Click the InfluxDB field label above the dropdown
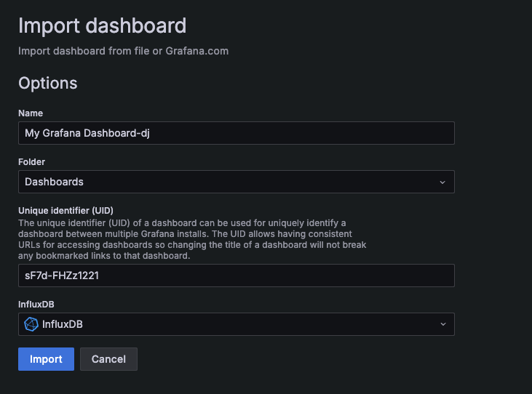The height and width of the screenshot is (394, 532). pyautogui.click(x=36, y=305)
